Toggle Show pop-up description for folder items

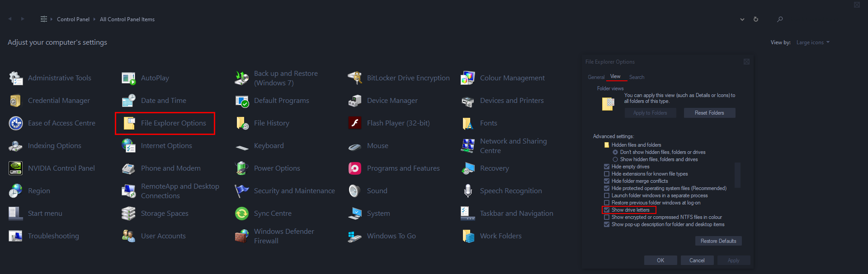(607, 224)
